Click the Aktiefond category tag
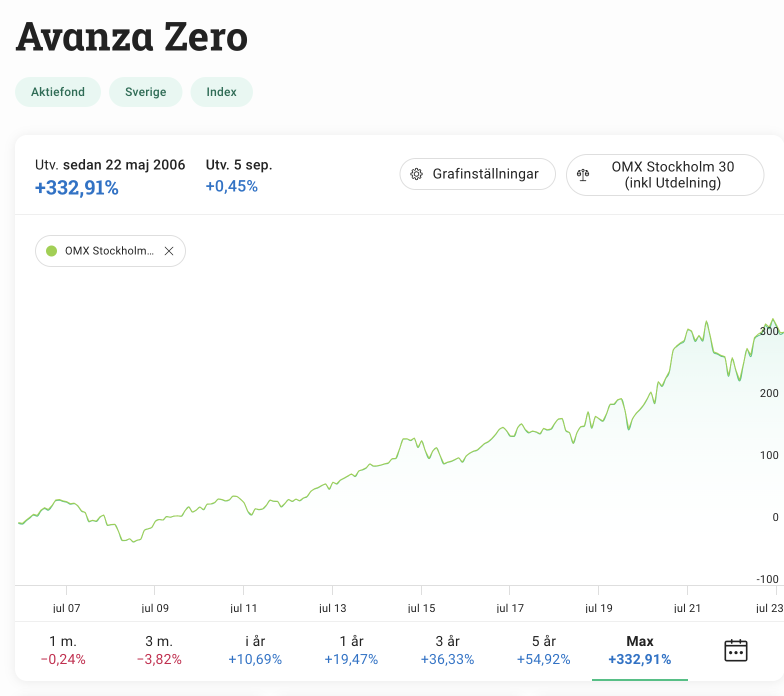 (58, 92)
